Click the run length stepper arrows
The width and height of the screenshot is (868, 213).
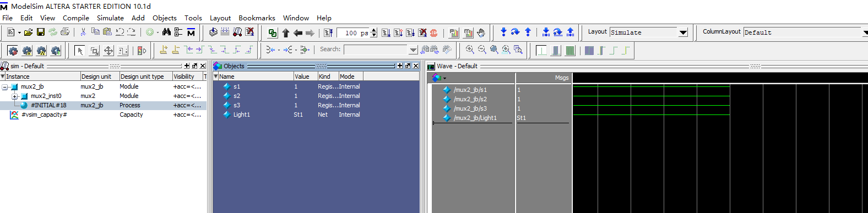click(x=374, y=32)
